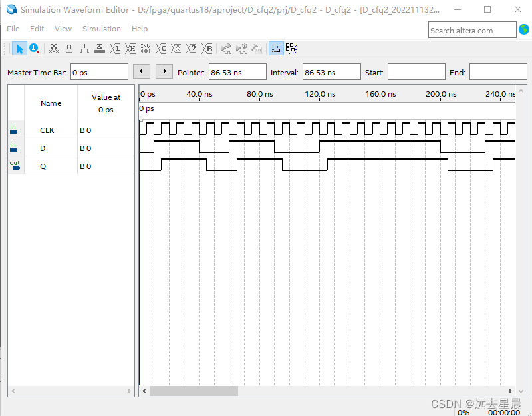Open Overwrite Clock tool
This screenshot has width=532, height=416.
point(176,49)
